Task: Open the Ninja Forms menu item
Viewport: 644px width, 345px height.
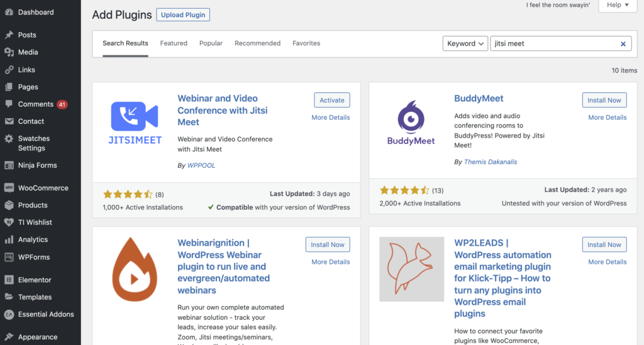Action: tap(40, 165)
